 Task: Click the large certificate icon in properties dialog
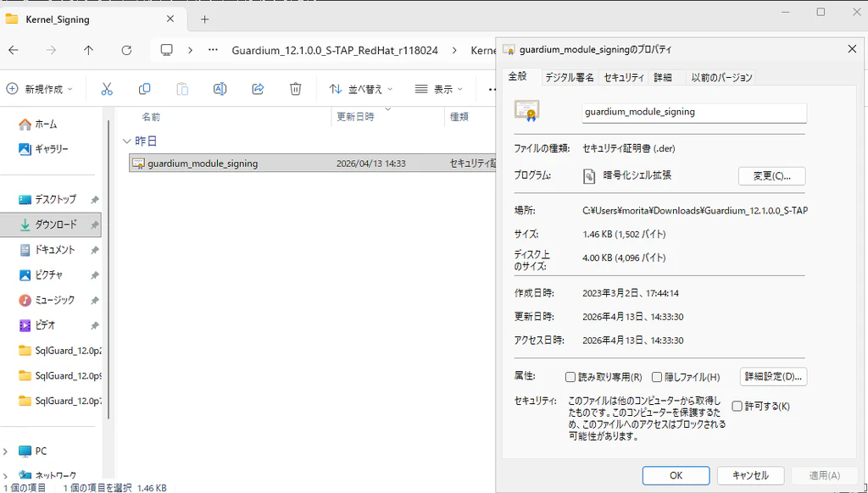(x=526, y=111)
